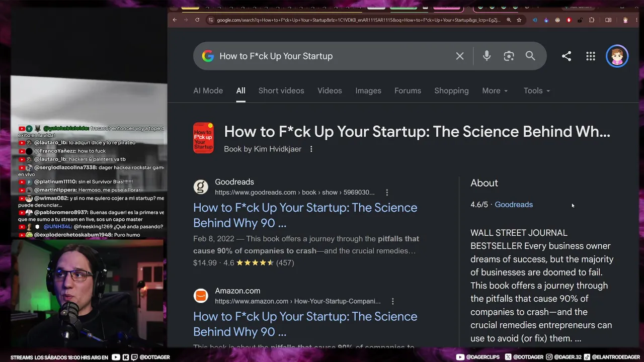The width and height of the screenshot is (644, 362).
Task: Open the Goodreads result title link
Action: 305,215
